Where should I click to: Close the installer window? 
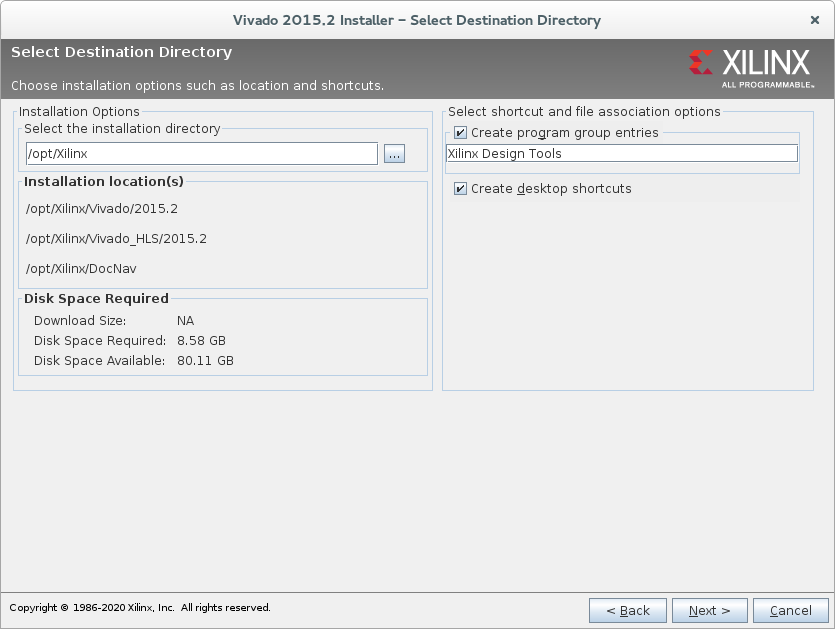point(815,20)
